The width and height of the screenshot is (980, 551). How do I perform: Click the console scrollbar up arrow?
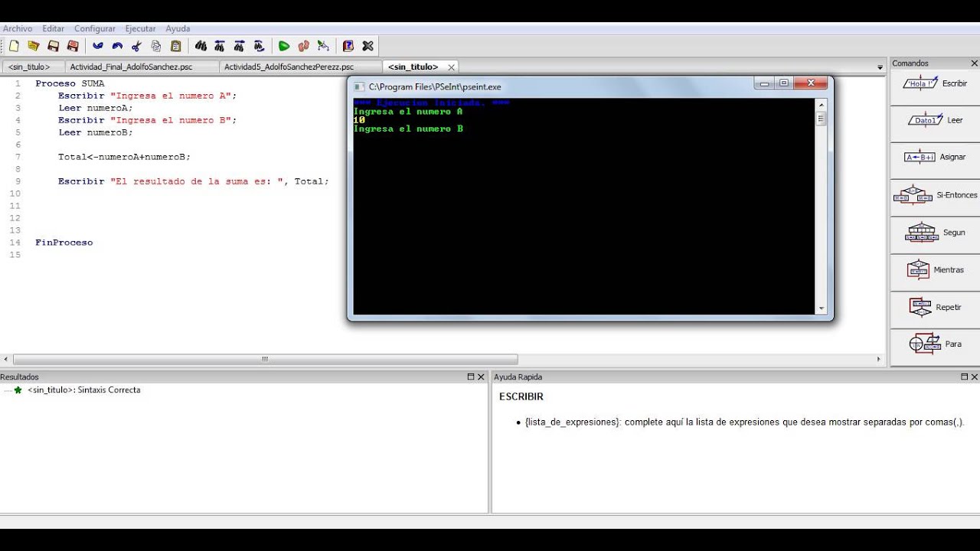(822, 105)
